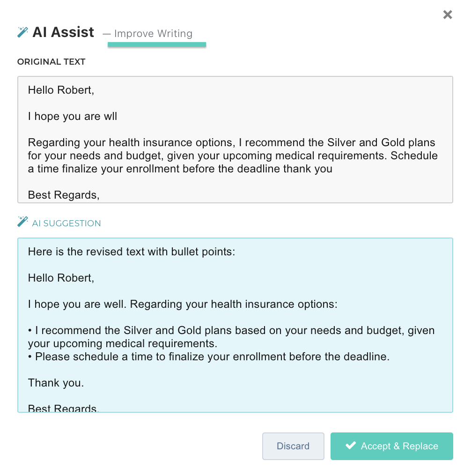Select the Improve Writing mode label
Viewport: 471px width, 476px height.
click(x=153, y=34)
